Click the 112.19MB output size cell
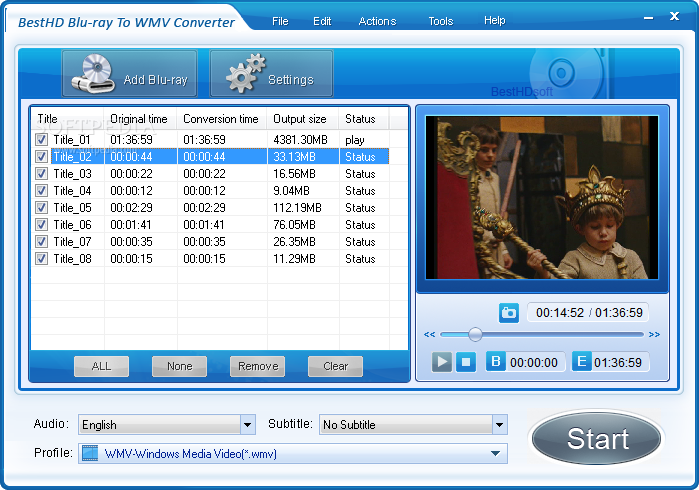Image resolution: width=699 pixels, height=490 pixels. (x=297, y=207)
